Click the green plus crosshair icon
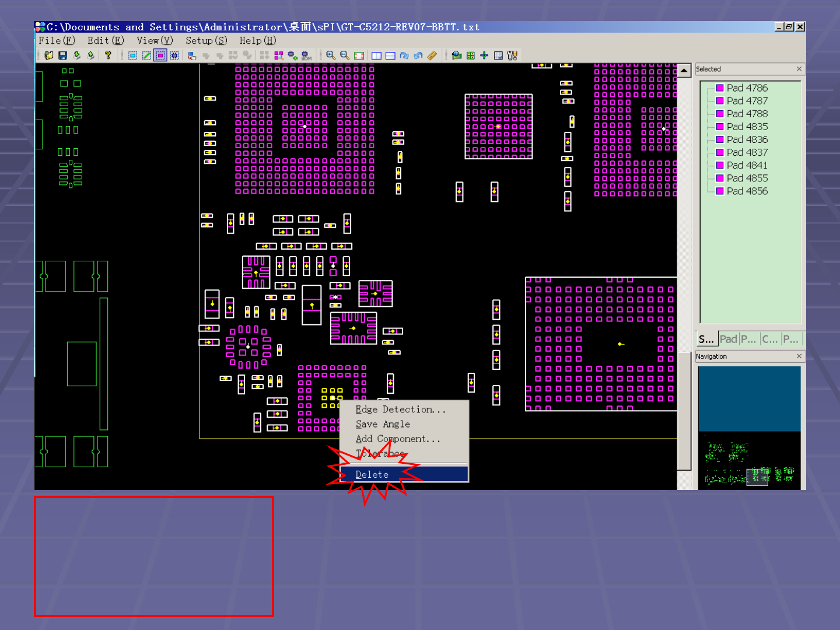Screen dimensions: 840x630 484,55
